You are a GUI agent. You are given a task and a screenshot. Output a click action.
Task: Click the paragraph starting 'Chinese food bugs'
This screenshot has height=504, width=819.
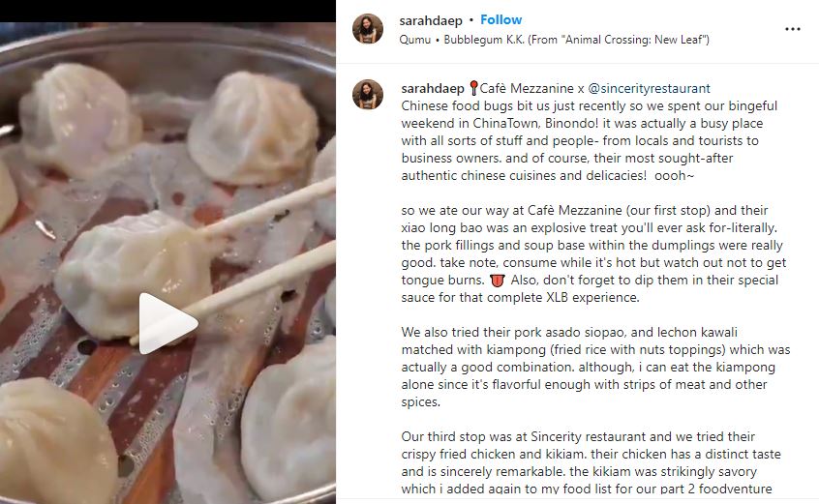(591, 141)
